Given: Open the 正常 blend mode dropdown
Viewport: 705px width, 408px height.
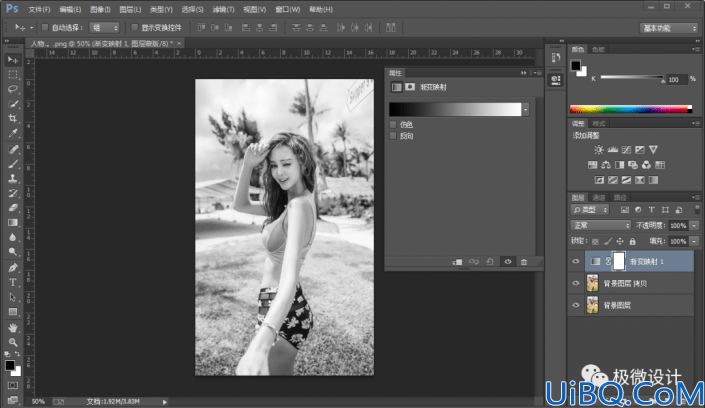Looking at the screenshot, I should coord(601,225).
